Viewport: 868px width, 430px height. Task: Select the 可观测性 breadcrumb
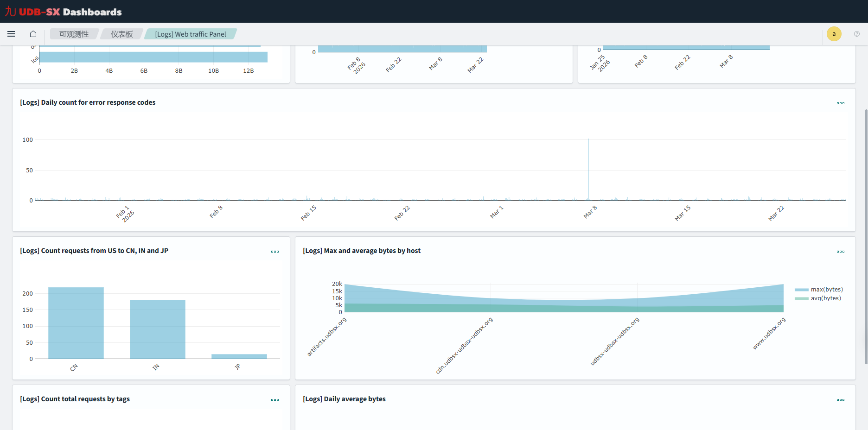click(74, 34)
